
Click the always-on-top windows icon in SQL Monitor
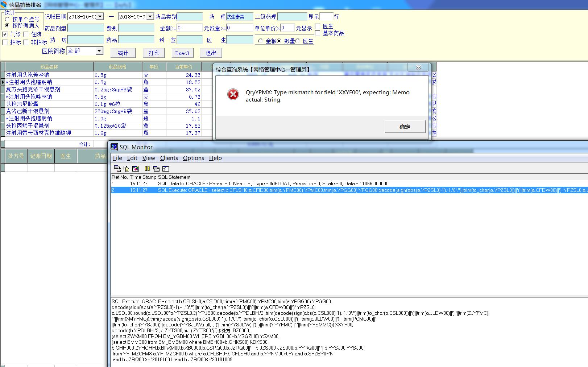click(x=156, y=169)
